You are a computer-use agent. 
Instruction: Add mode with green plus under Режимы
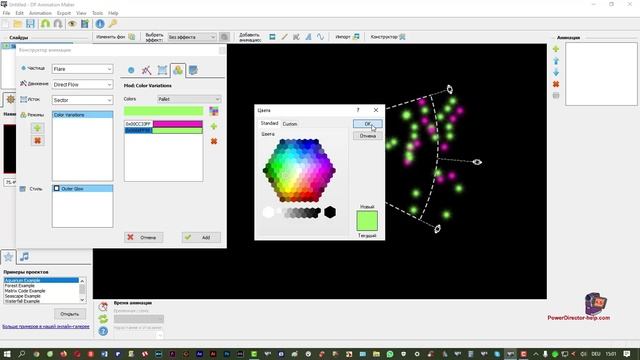(38, 128)
